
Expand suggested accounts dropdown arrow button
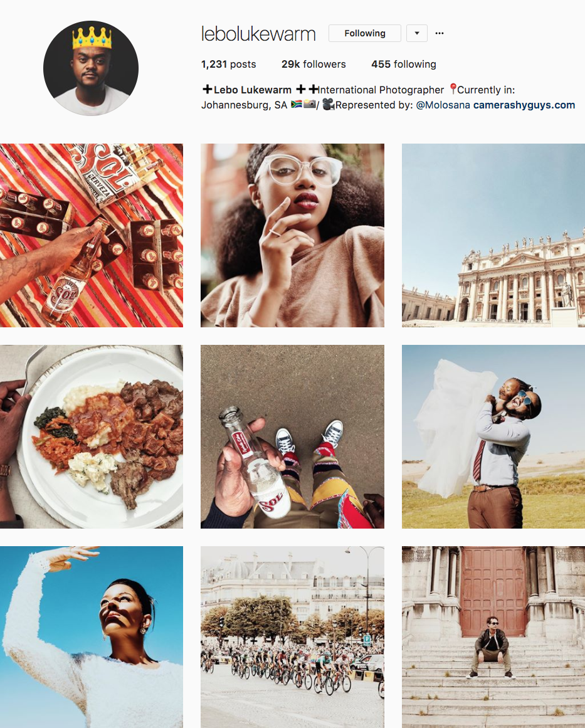point(417,33)
